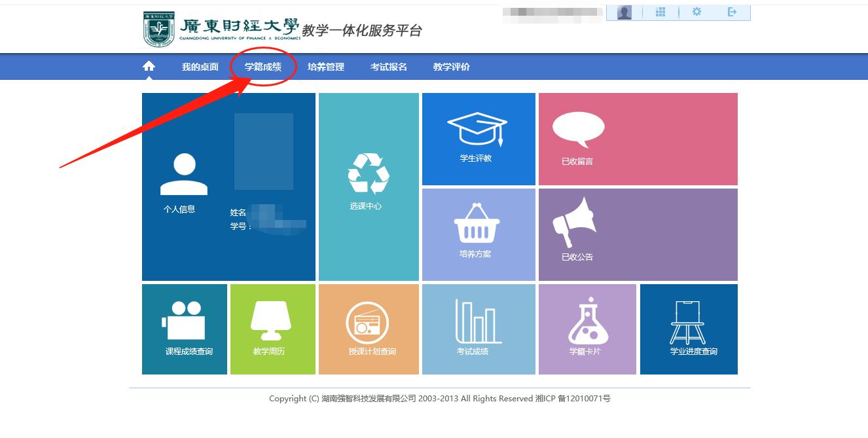This screenshot has width=868, height=438.
Task: Open 我的桌面 in the navigation bar
Action: [x=200, y=67]
